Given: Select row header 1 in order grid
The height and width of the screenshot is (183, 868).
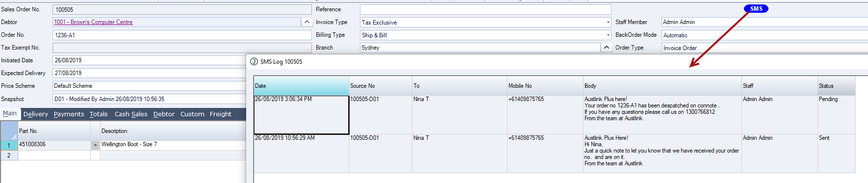Looking at the screenshot, I should (9, 146).
